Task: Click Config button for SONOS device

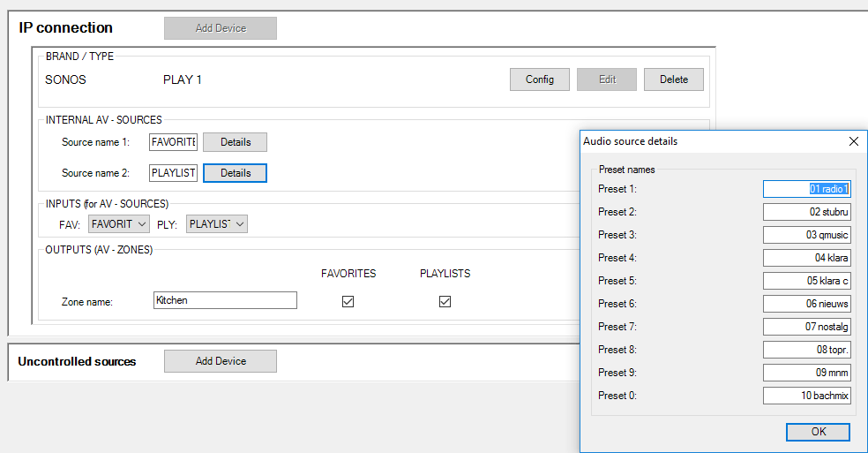Action: 540,79
